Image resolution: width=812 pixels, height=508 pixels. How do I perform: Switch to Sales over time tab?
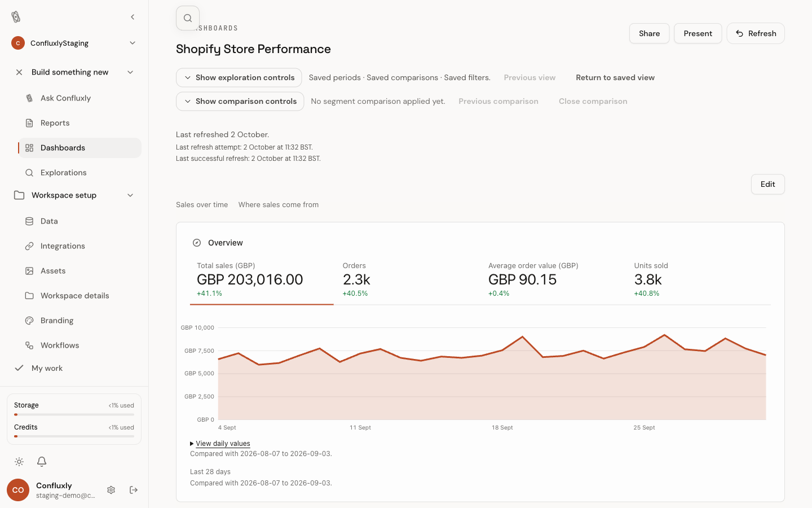tap(202, 205)
